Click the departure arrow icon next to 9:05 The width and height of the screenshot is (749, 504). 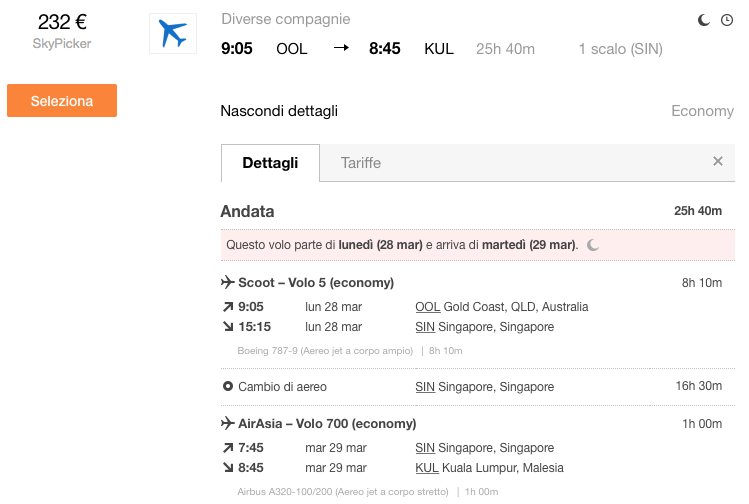[228, 307]
